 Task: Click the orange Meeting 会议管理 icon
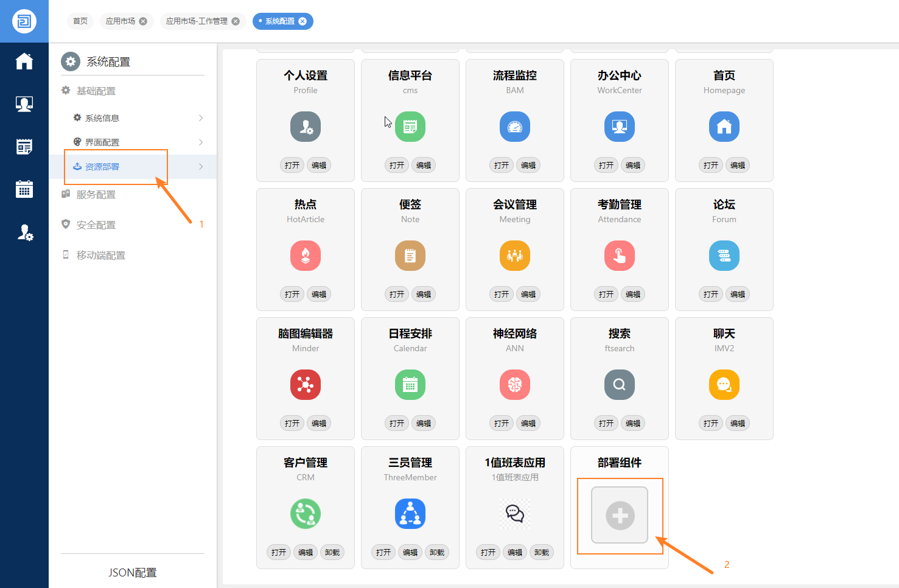pos(515,256)
